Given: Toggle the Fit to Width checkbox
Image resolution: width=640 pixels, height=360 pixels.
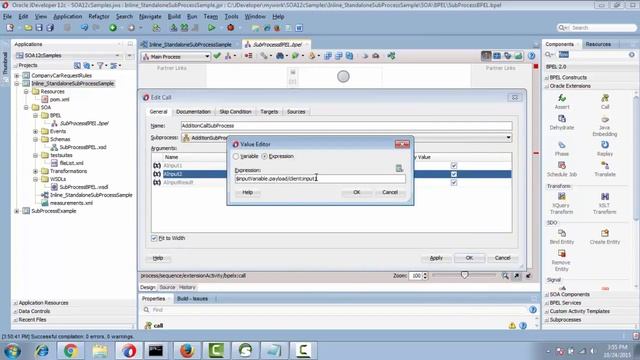Looking at the screenshot, I should [x=154, y=238].
